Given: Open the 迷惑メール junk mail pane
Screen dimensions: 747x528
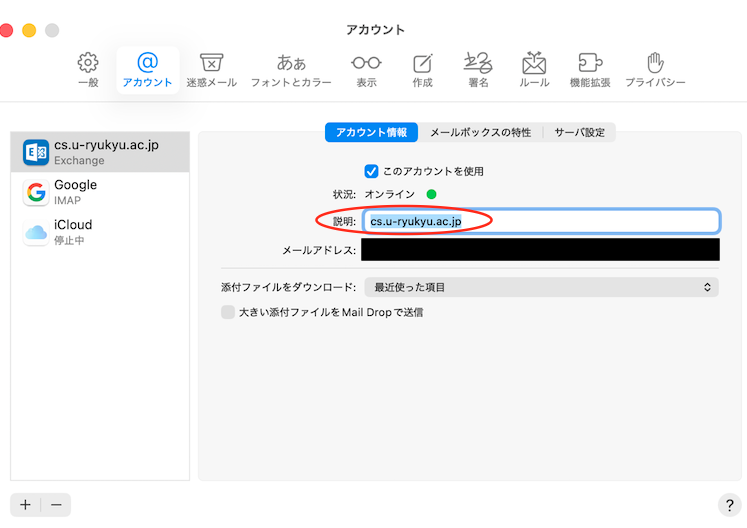Looking at the screenshot, I should pyautogui.click(x=212, y=70).
